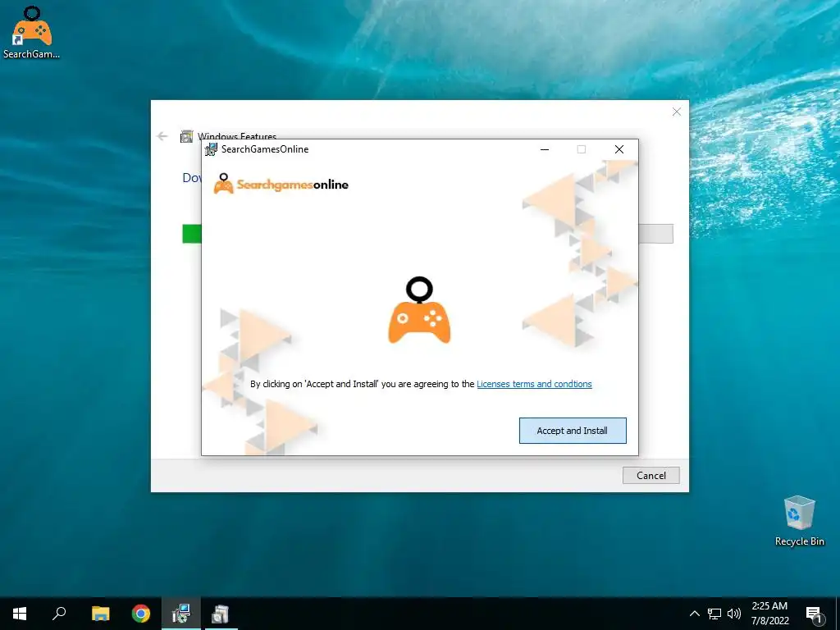Switch to the installer taskbar item
Screen dimensions: 840x630
pos(181,614)
